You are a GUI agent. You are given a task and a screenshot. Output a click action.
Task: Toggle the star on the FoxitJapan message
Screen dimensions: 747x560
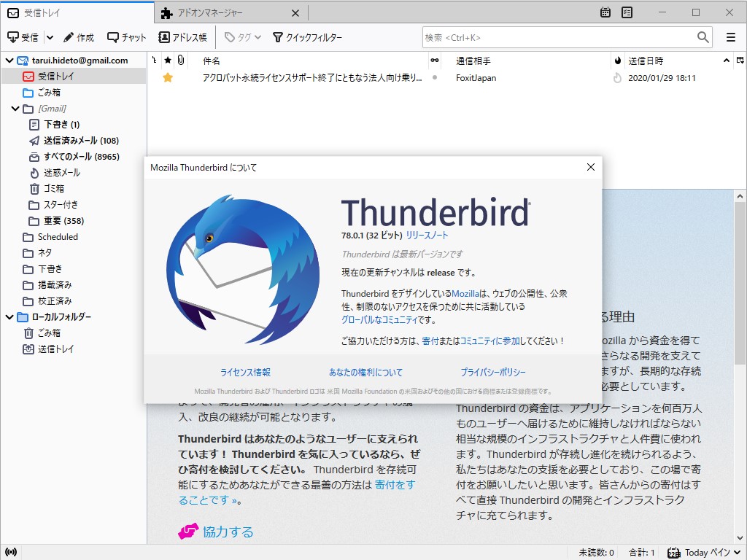(168, 78)
